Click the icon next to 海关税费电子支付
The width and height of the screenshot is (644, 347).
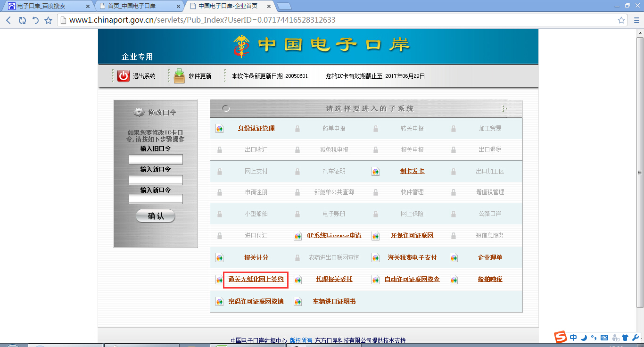click(375, 258)
